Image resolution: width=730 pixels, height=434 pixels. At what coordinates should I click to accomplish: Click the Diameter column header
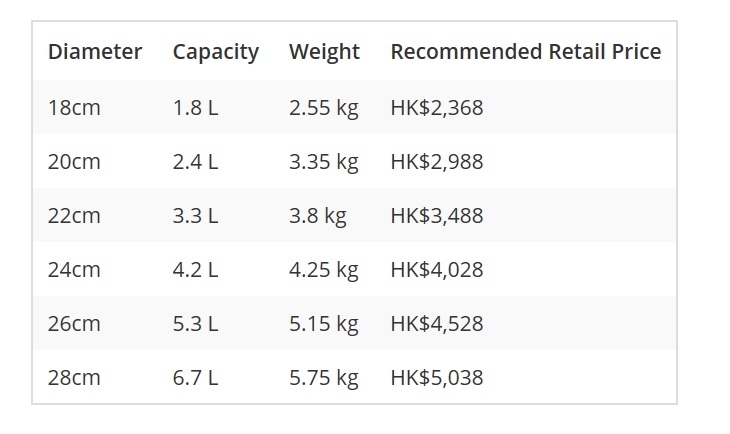coord(95,51)
